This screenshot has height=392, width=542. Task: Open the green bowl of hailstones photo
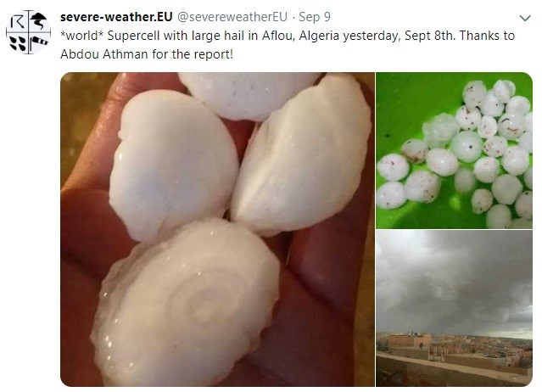[454, 150]
